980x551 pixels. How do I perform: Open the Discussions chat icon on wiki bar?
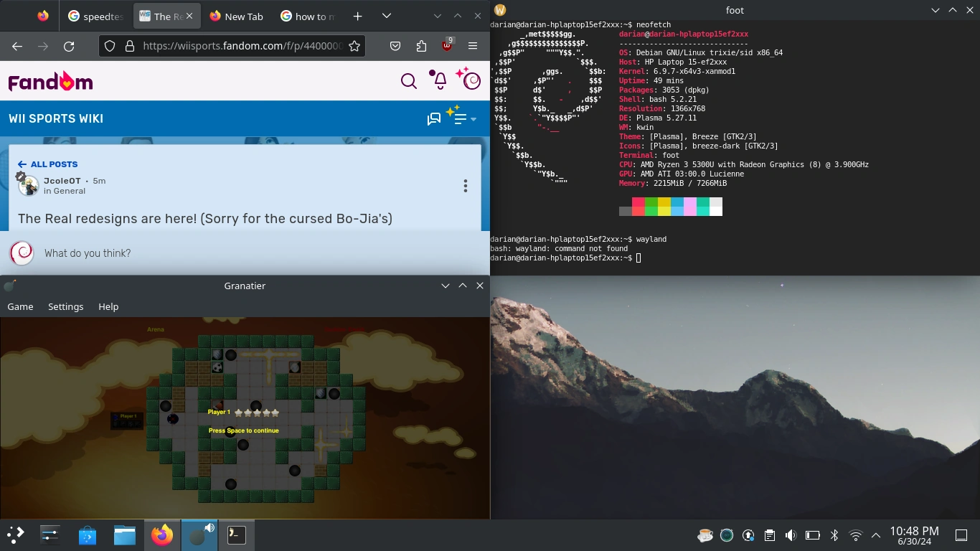[x=433, y=118]
